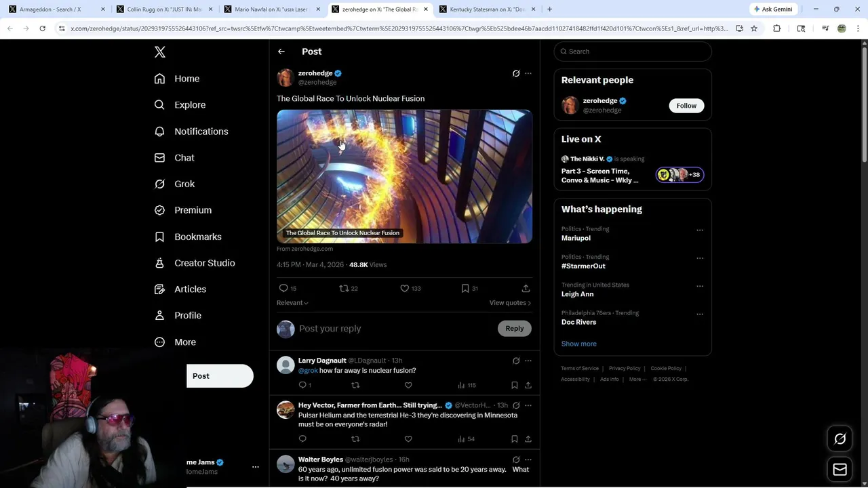
Task: Open Leigh Ann trending topic
Action: point(578,294)
